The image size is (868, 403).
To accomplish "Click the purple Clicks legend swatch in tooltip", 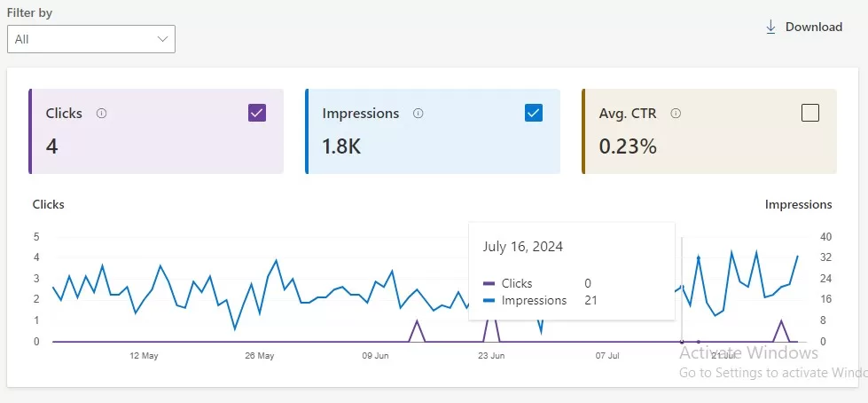I will click(489, 284).
